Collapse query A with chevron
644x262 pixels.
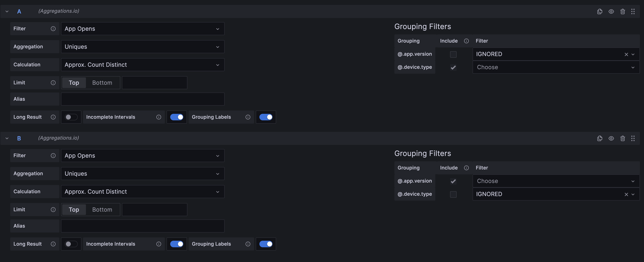tap(7, 11)
